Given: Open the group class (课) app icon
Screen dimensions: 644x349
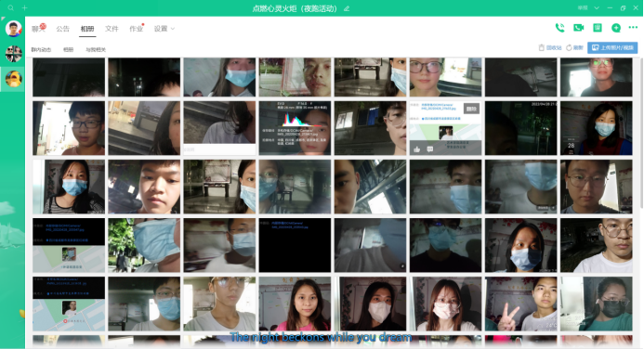Looking at the screenshot, I should point(598,28).
